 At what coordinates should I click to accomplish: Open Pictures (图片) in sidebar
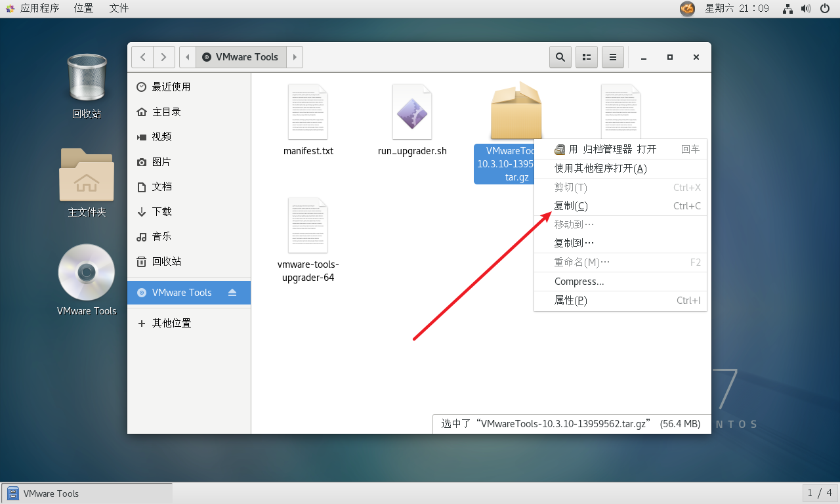(x=189, y=161)
